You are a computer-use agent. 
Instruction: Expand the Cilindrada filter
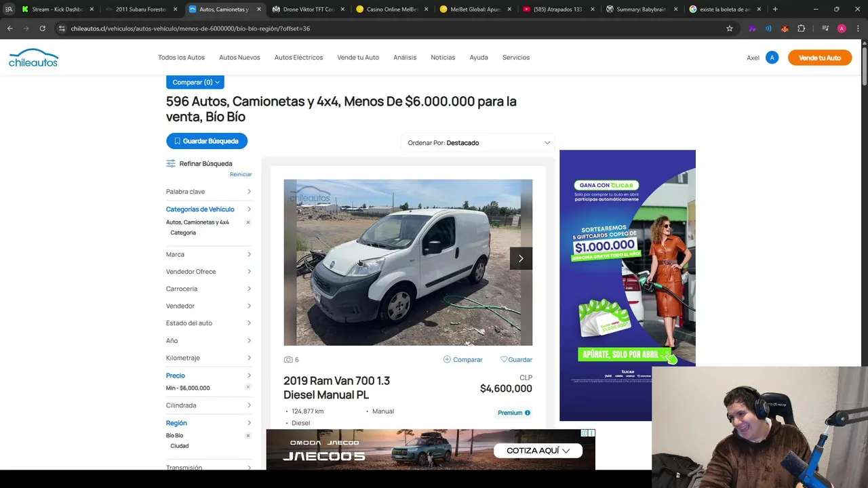tap(209, 405)
